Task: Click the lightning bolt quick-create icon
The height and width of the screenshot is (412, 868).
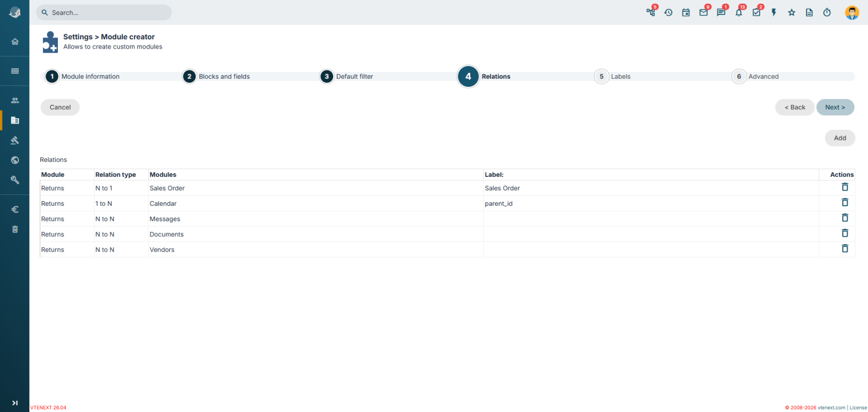Action: 774,12
